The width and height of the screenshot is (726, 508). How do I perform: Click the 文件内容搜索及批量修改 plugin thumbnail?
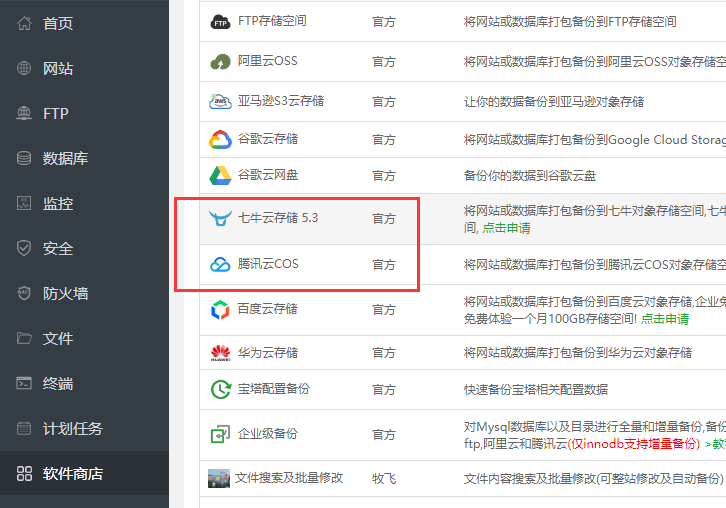219,479
